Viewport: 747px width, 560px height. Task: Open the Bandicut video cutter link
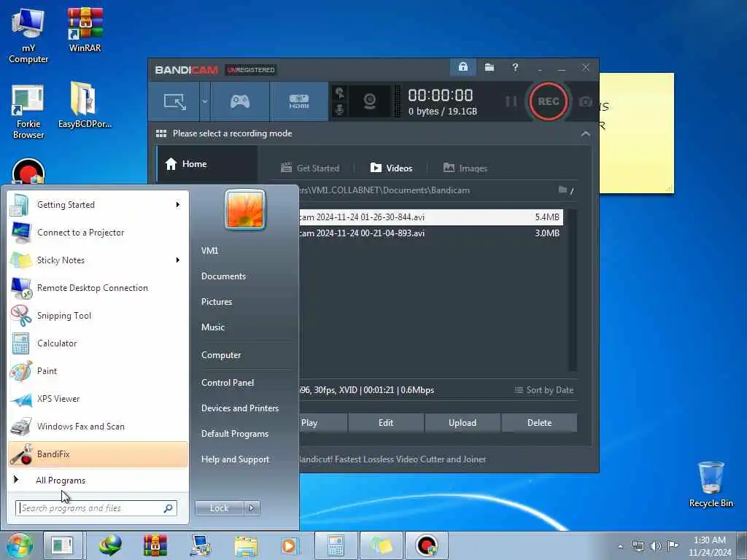pyautogui.click(x=392, y=459)
